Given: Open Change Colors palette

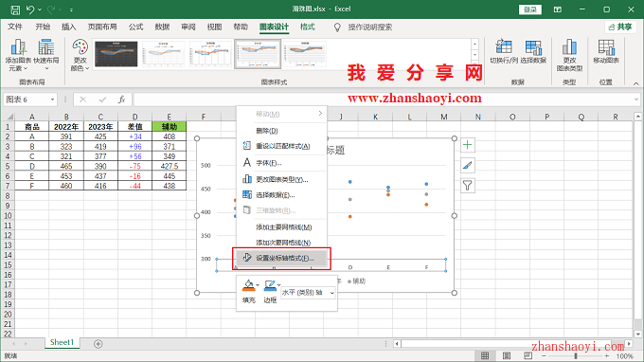Looking at the screenshot, I should 80,55.
